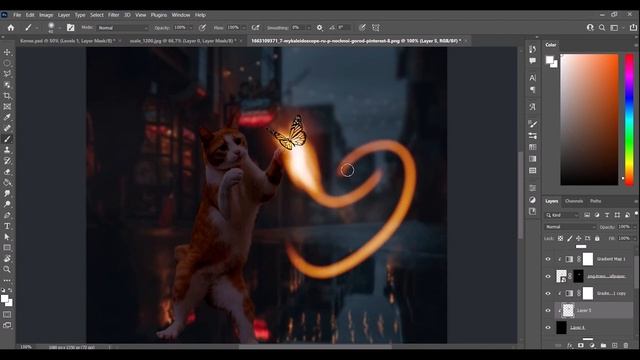Hide the black Layer 4 eye
Viewport: 640px width, 360px height.
pos(548,327)
